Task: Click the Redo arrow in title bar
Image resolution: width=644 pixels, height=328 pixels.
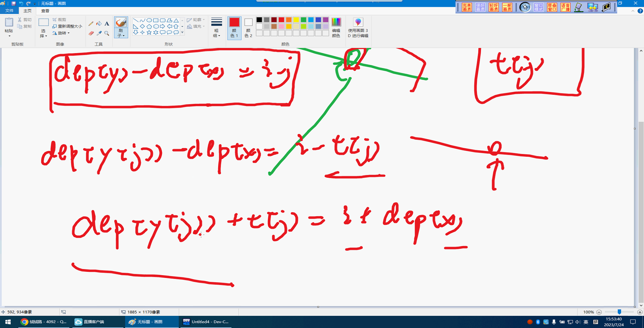Action: pyautogui.click(x=28, y=3)
